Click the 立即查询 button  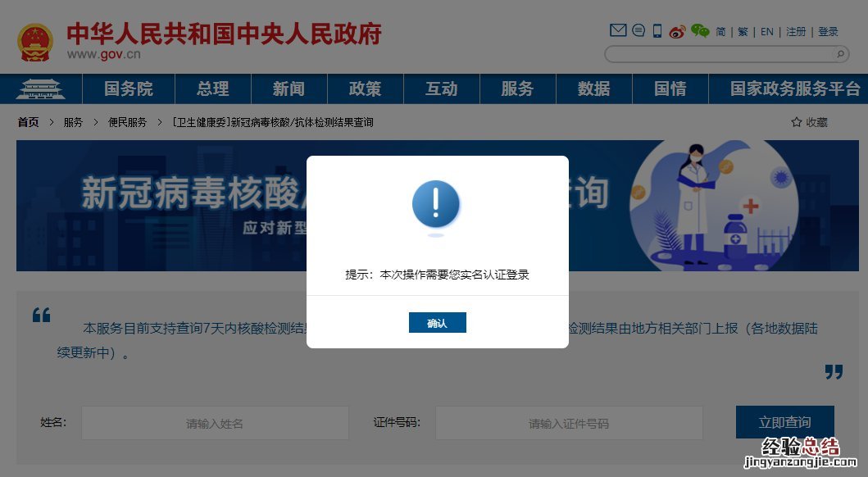pos(785,422)
